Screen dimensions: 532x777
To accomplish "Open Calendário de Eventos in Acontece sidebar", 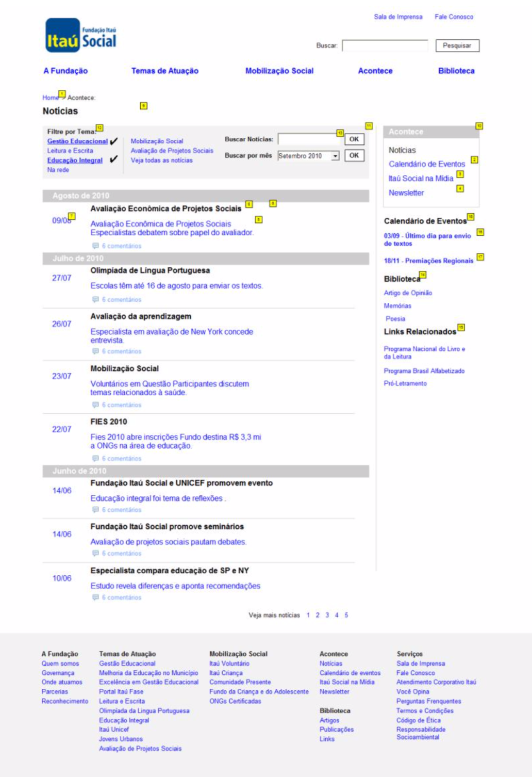I will [x=426, y=164].
